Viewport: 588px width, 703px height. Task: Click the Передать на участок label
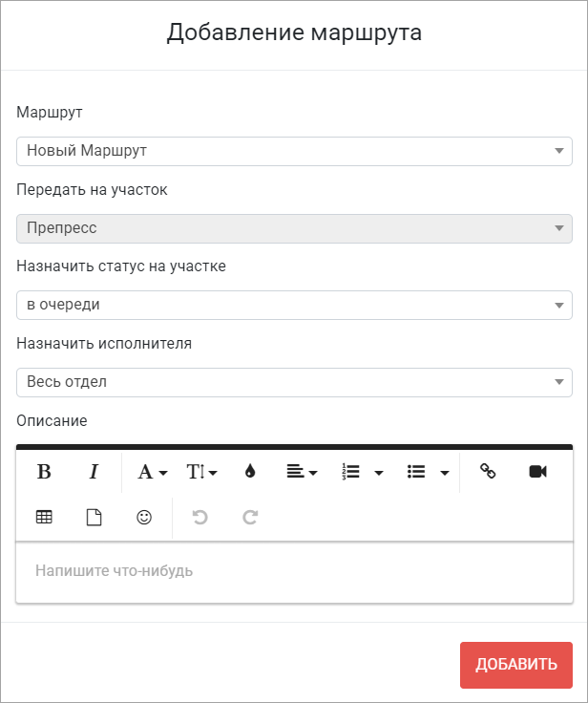[92, 190]
